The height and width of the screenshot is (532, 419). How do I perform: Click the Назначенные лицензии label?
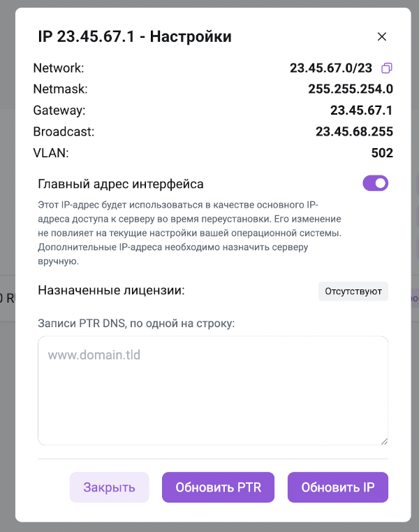pos(111,290)
